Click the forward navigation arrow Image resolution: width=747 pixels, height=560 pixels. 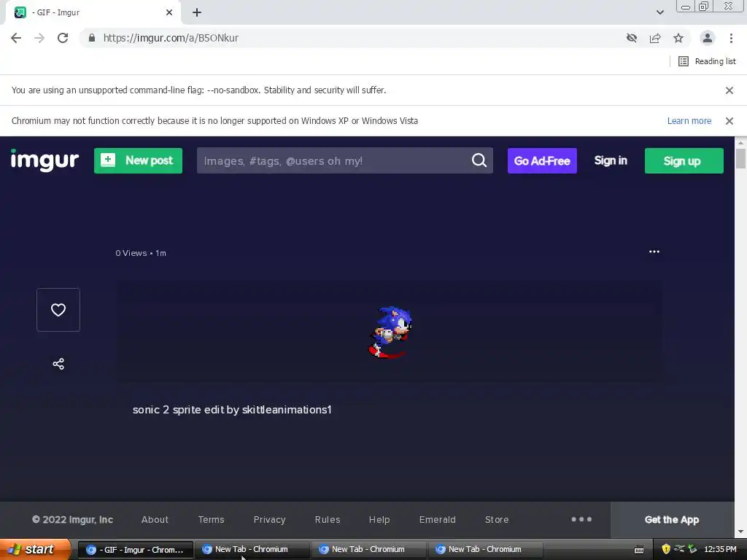(x=39, y=38)
